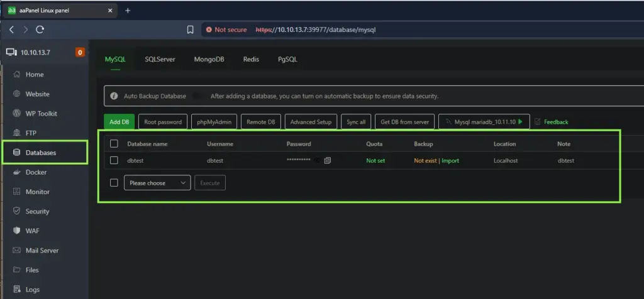Click Get DB from server
The height and width of the screenshot is (299, 644).
click(404, 122)
